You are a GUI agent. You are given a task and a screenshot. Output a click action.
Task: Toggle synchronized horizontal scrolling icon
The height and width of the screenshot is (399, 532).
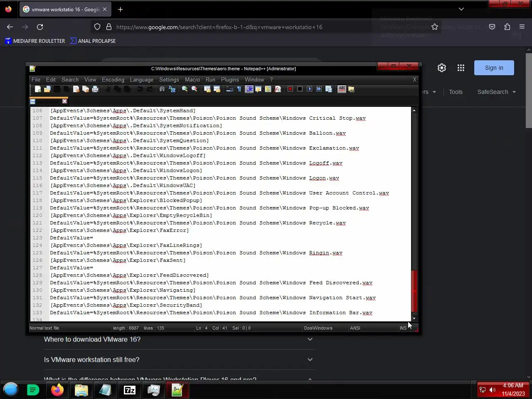click(217, 89)
